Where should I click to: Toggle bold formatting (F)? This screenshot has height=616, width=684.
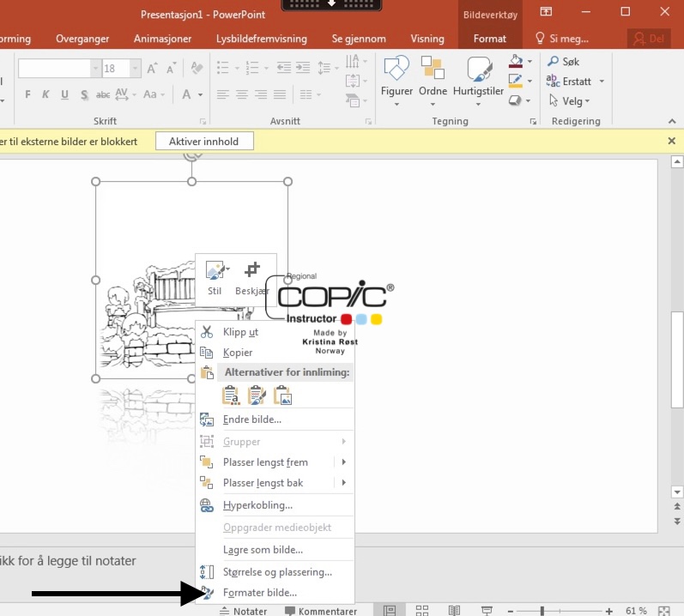coord(28,94)
